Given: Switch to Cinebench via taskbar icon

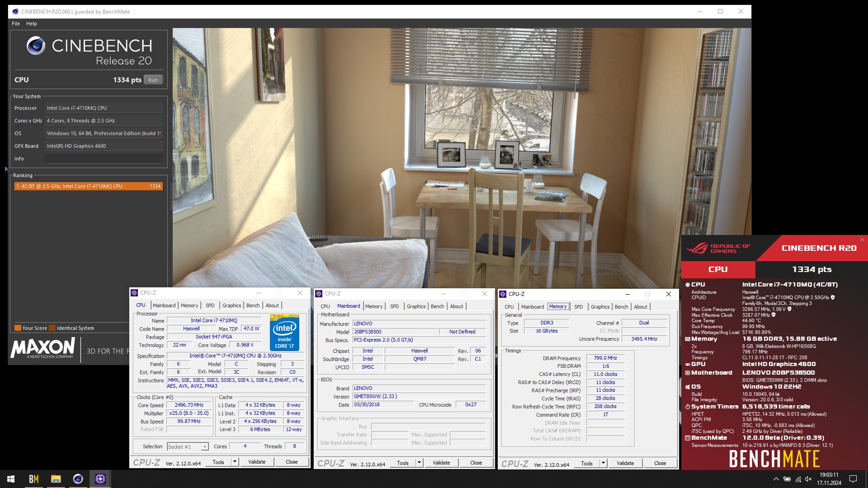Looking at the screenshot, I should tap(78, 479).
